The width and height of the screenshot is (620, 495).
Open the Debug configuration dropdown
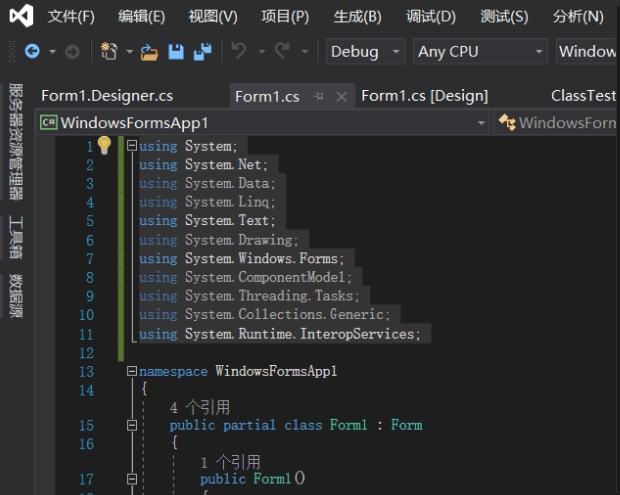pos(365,51)
